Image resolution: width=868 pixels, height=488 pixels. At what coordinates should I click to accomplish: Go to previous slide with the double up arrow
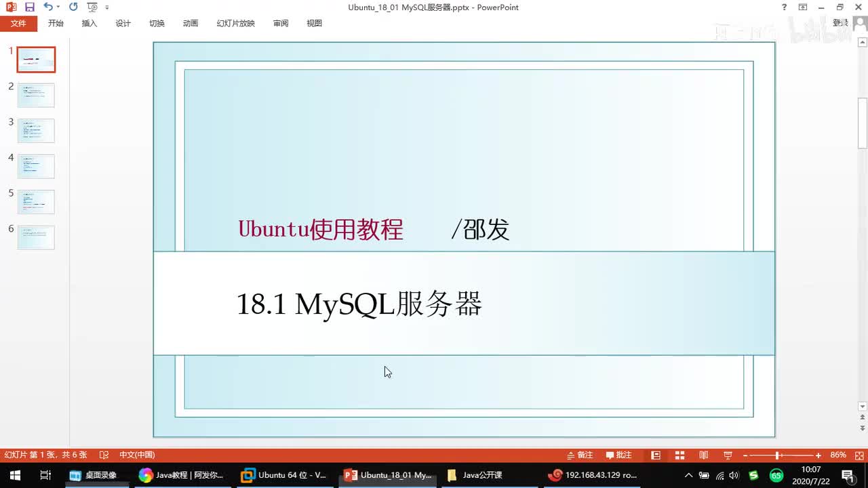[863, 418]
